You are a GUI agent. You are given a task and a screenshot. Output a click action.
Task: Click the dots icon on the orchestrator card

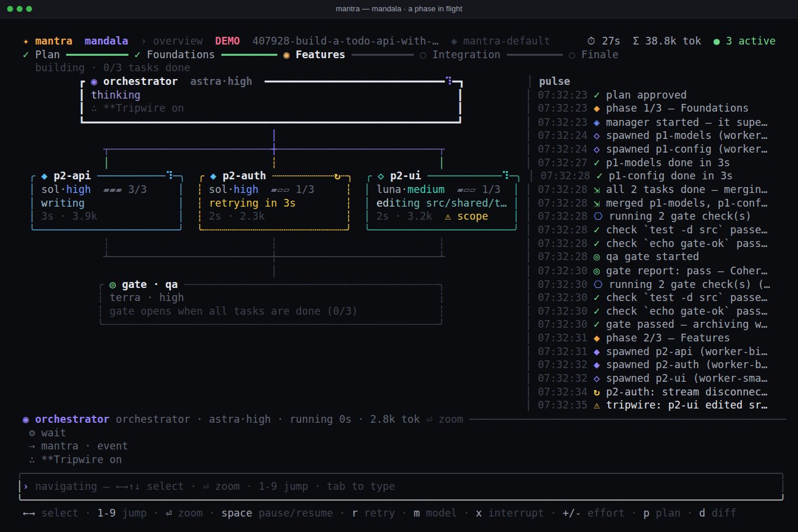click(449, 81)
